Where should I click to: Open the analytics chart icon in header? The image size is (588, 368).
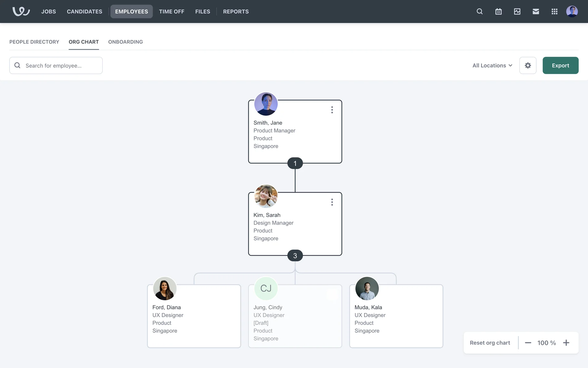tap(517, 11)
